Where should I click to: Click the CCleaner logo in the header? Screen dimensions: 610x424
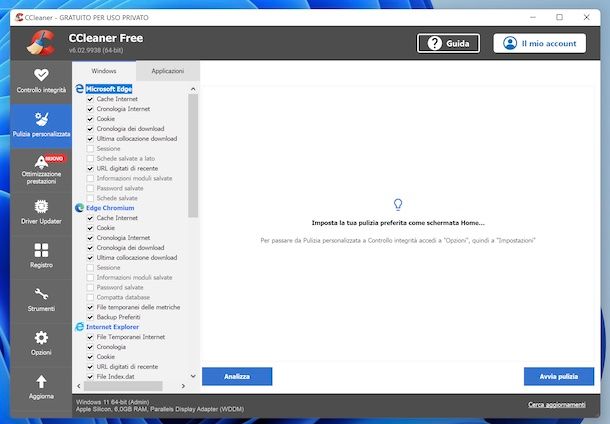[41, 43]
